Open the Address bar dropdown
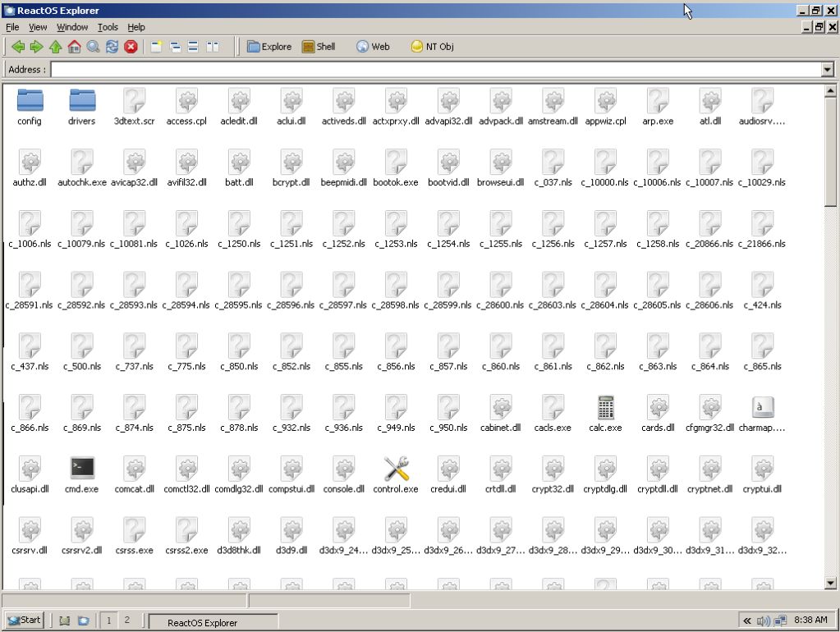 828,69
